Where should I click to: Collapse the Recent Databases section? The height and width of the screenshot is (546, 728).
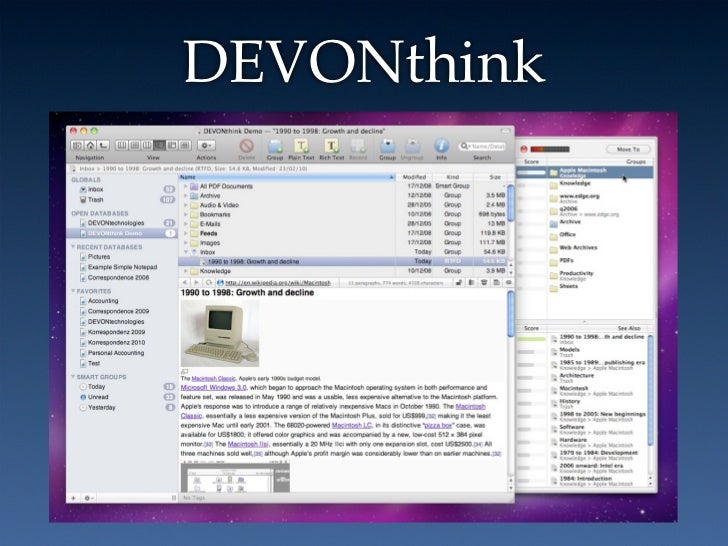73,247
